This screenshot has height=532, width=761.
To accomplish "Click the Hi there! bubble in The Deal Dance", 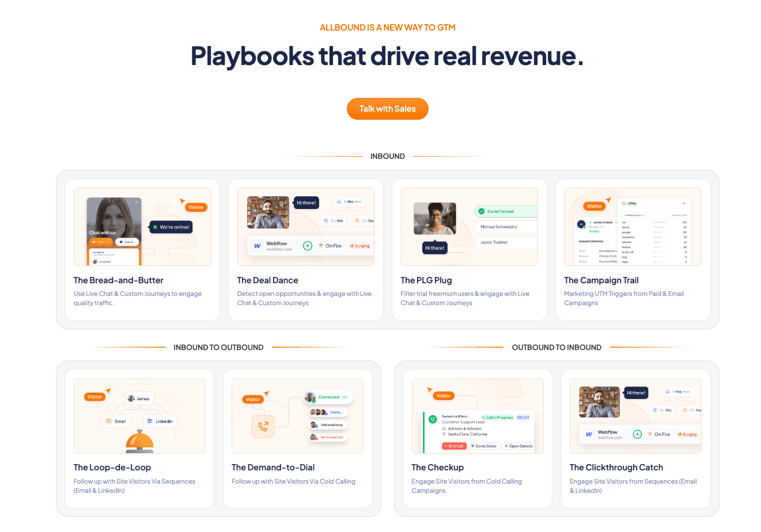I will [306, 203].
